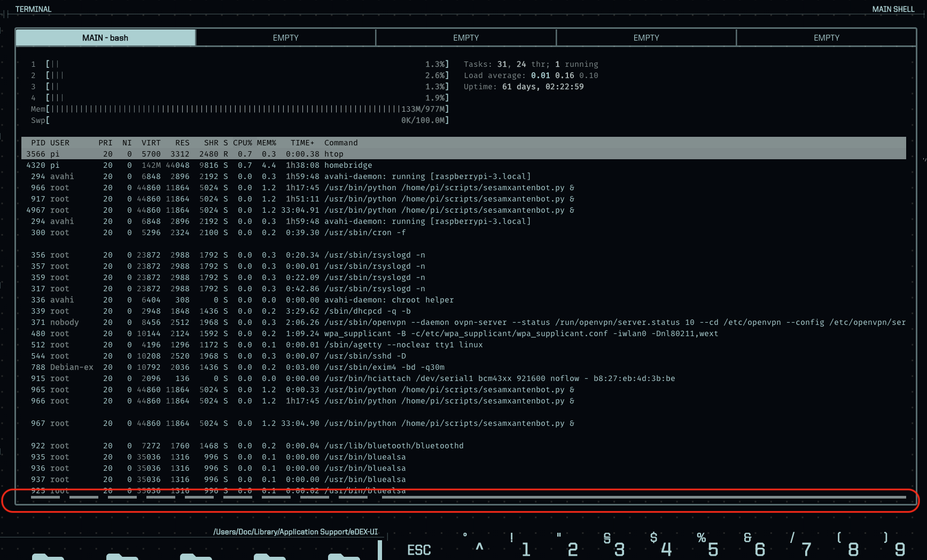The image size is (927, 560).
Task: Select the rsyslogd row with PID 317
Action: point(464,289)
